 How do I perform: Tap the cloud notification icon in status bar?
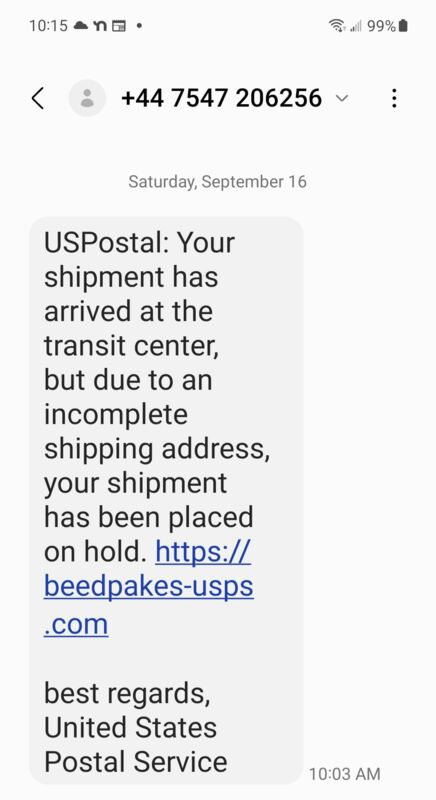coord(81,26)
